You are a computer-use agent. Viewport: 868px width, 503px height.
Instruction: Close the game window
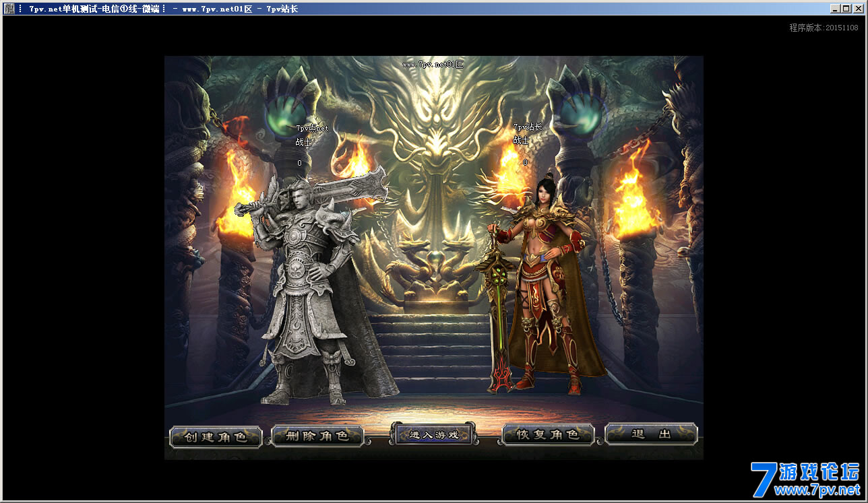(858, 9)
